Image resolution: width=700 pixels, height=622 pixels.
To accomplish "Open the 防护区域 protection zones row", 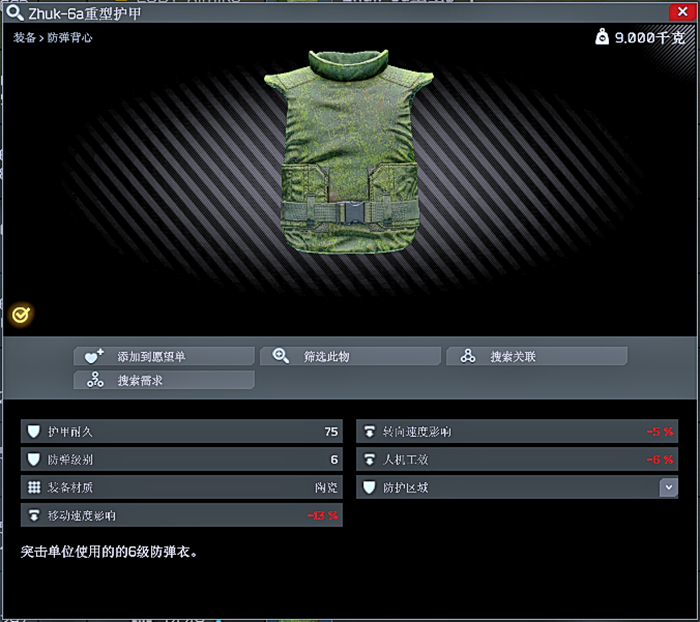I will click(517, 487).
